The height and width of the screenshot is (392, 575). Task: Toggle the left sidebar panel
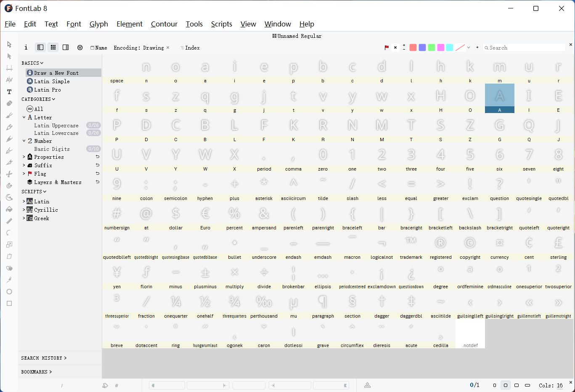(x=40, y=47)
